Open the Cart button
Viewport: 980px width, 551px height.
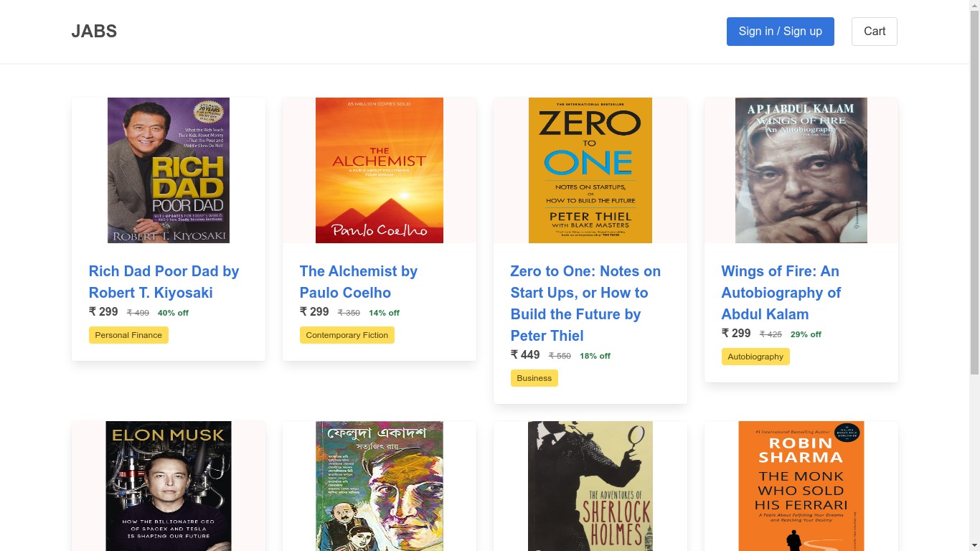(875, 32)
